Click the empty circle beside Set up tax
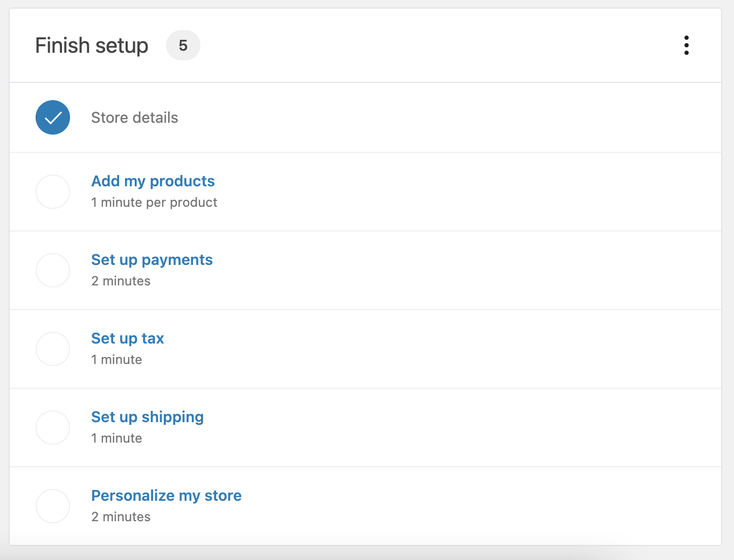734x560 pixels. [x=53, y=349]
